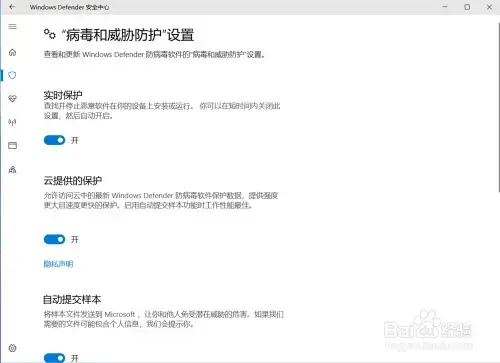Click the vertical scrollbar thumb
This screenshot has height=363, width=500.
pyautogui.click(x=499, y=107)
